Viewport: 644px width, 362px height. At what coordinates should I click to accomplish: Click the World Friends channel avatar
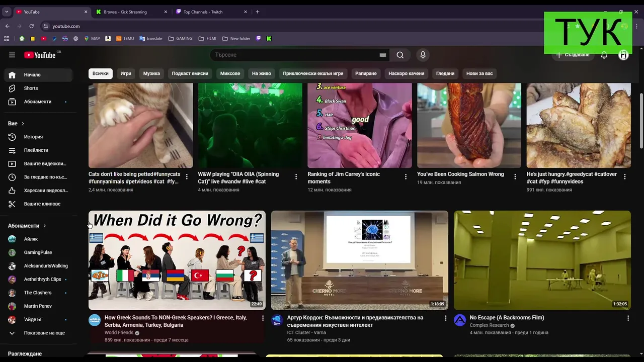click(x=95, y=320)
